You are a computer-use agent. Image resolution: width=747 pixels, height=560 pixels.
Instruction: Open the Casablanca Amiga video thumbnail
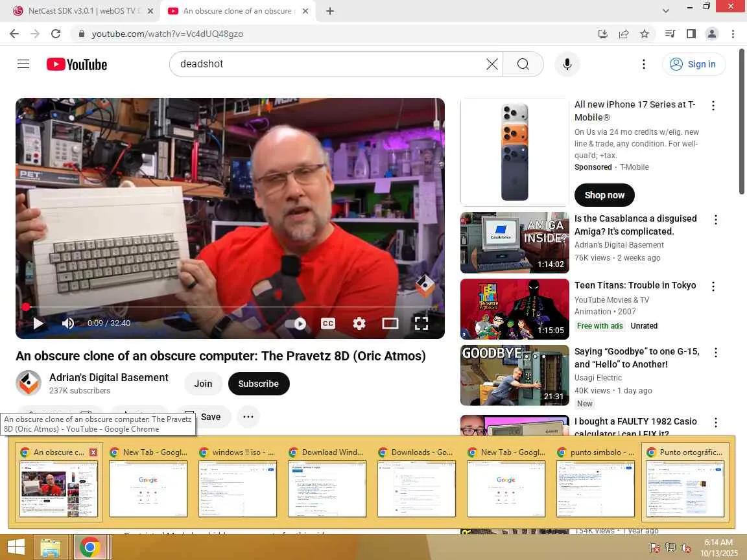pos(514,243)
